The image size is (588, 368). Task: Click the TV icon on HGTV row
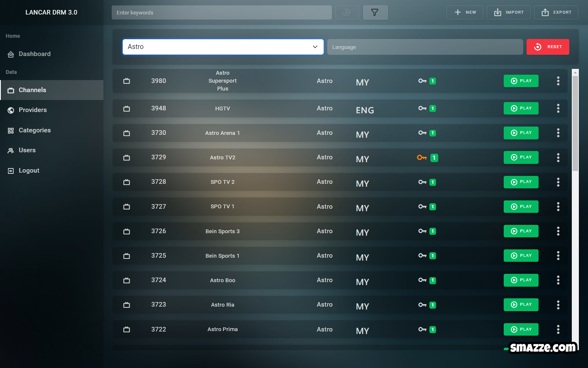click(x=127, y=108)
